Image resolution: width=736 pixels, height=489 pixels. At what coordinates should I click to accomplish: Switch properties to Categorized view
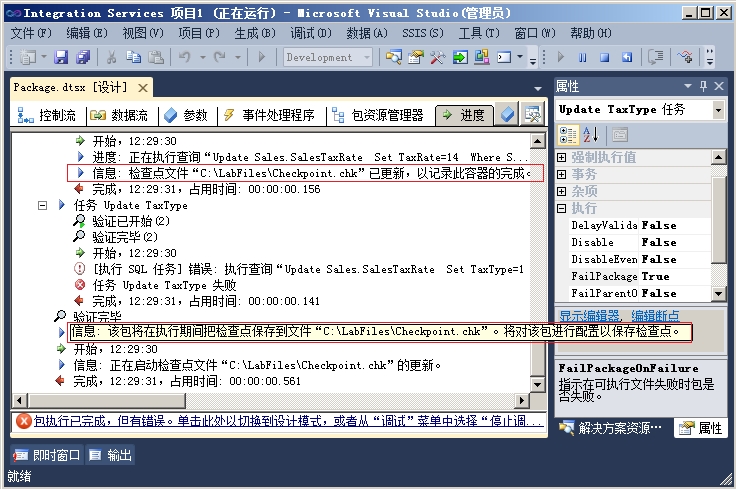tap(567, 135)
